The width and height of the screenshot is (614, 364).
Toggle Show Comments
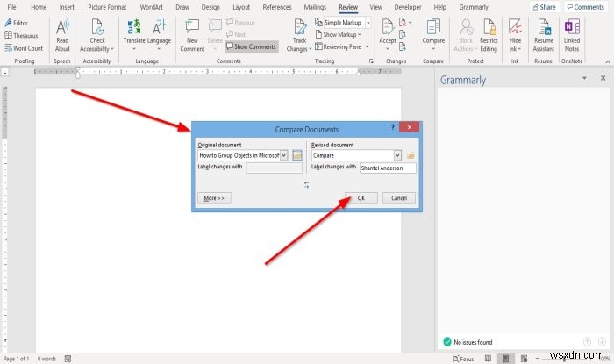coord(252,46)
